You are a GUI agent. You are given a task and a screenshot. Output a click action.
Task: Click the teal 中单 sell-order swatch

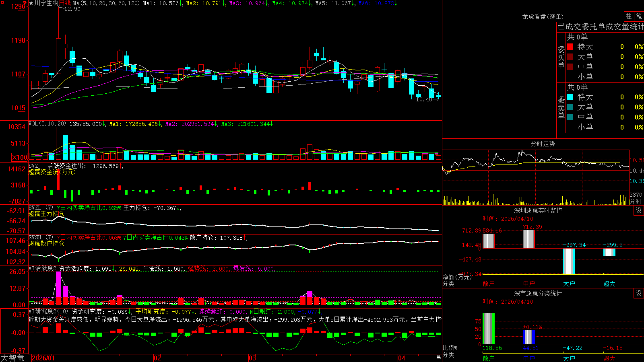pyautogui.click(x=570, y=117)
